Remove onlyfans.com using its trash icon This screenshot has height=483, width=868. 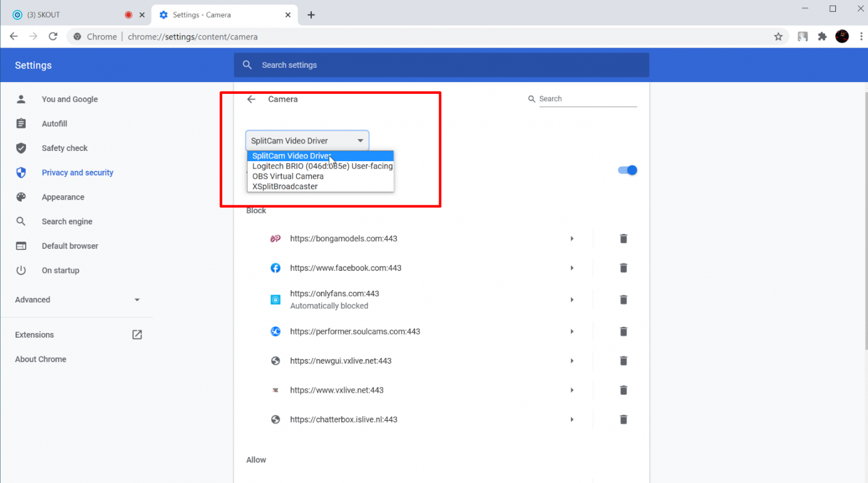pos(623,300)
